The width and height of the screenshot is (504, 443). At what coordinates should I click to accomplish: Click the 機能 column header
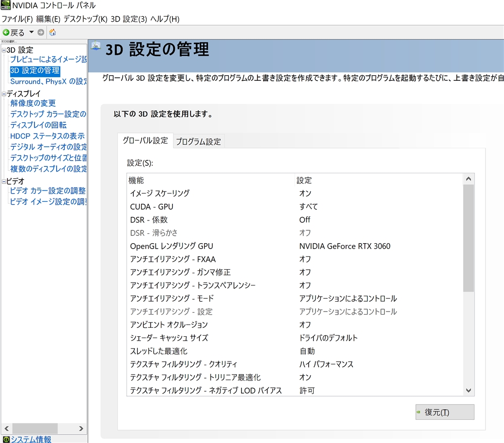click(x=211, y=180)
